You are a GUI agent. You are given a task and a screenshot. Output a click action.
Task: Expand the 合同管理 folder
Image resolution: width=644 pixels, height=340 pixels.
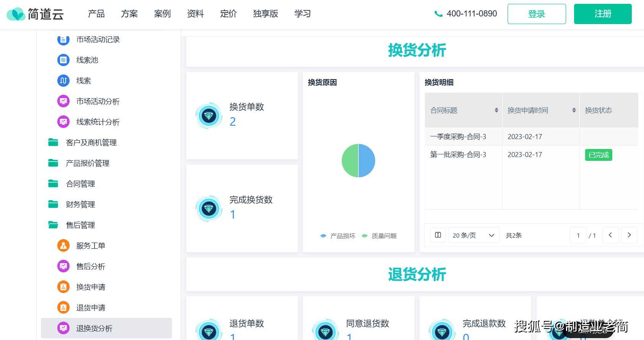pyautogui.click(x=81, y=184)
